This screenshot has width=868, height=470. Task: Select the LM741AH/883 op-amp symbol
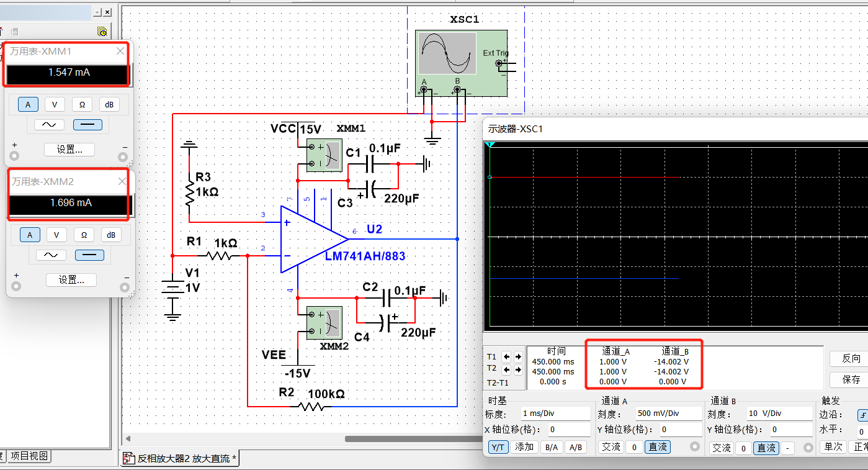pos(314,240)
